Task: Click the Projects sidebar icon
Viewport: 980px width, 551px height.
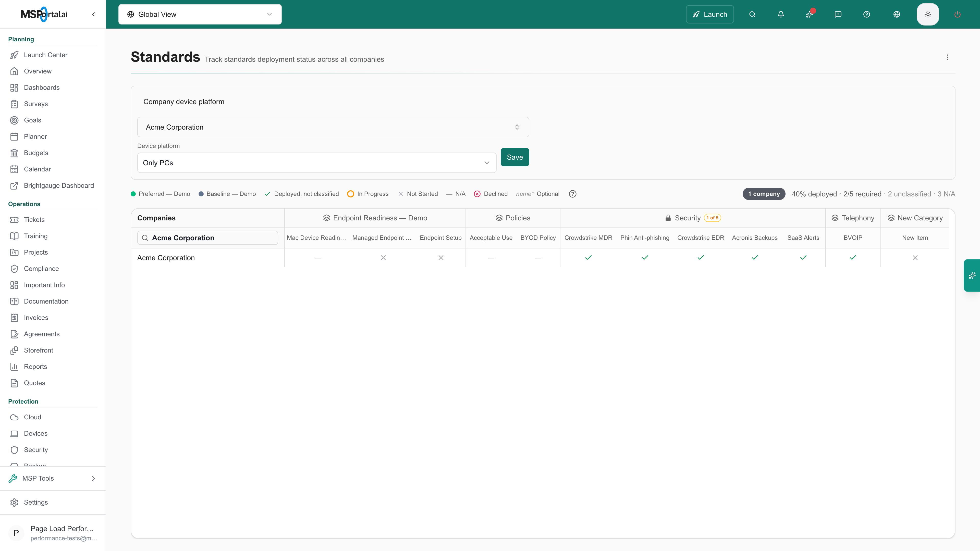Action: [x=14, y=253]
